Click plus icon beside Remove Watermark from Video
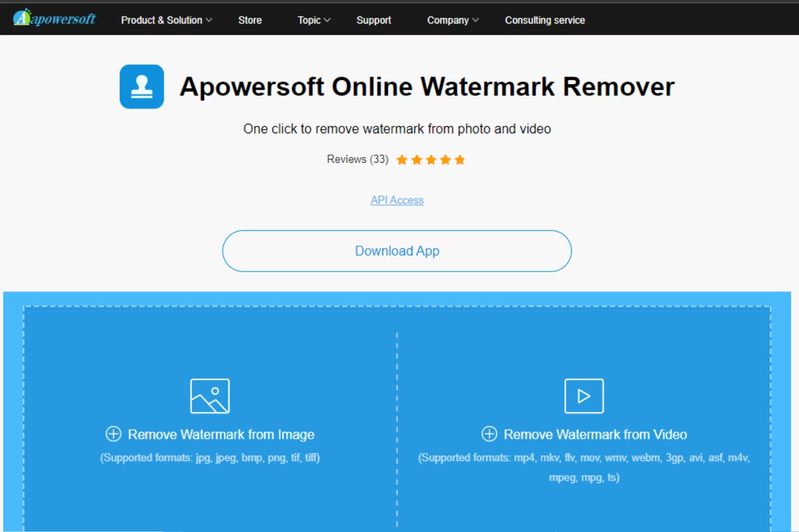This screenshot has height=532, width=799. coord(489,434)
